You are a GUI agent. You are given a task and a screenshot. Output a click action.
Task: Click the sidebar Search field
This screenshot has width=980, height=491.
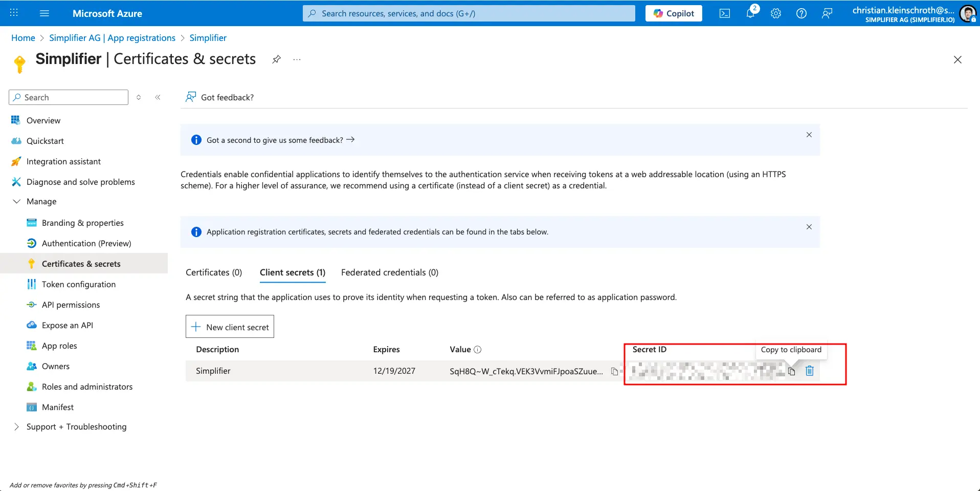pyautogui.click(x=72, y=97)
